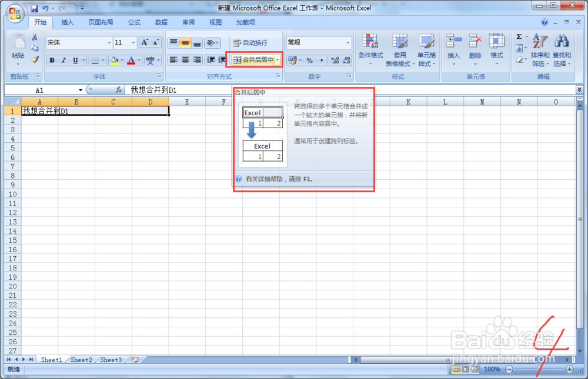588x379 pixels.
Task: Apply comma style
Action: [322, 61]
